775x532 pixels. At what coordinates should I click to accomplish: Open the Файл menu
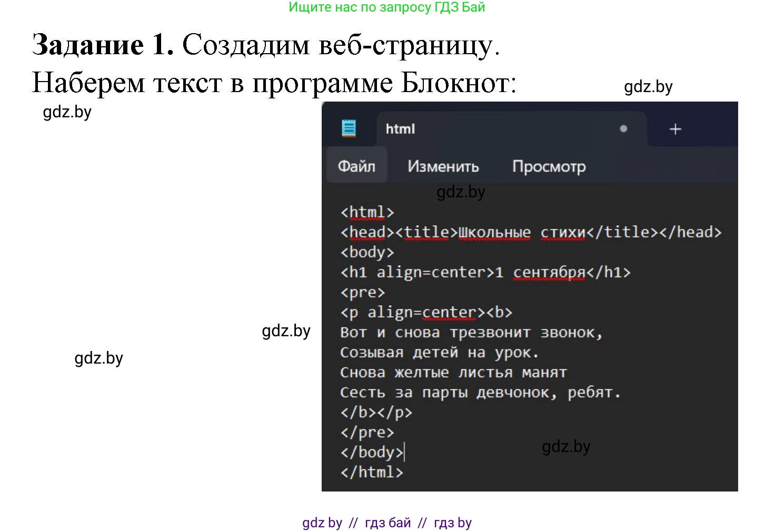356,165
